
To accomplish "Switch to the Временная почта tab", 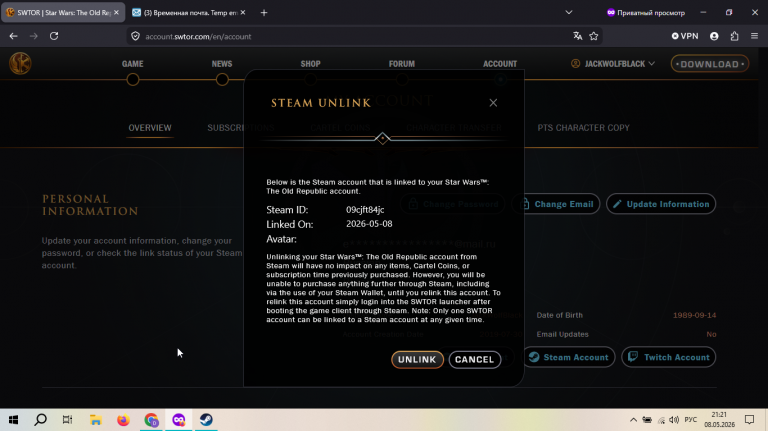I will tap(191, 13).
